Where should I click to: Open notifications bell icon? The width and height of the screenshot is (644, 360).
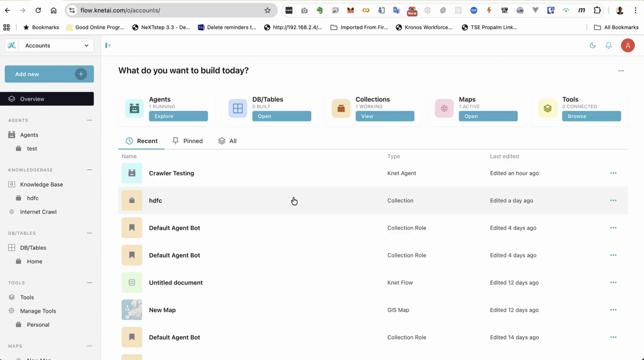[608, 45]
